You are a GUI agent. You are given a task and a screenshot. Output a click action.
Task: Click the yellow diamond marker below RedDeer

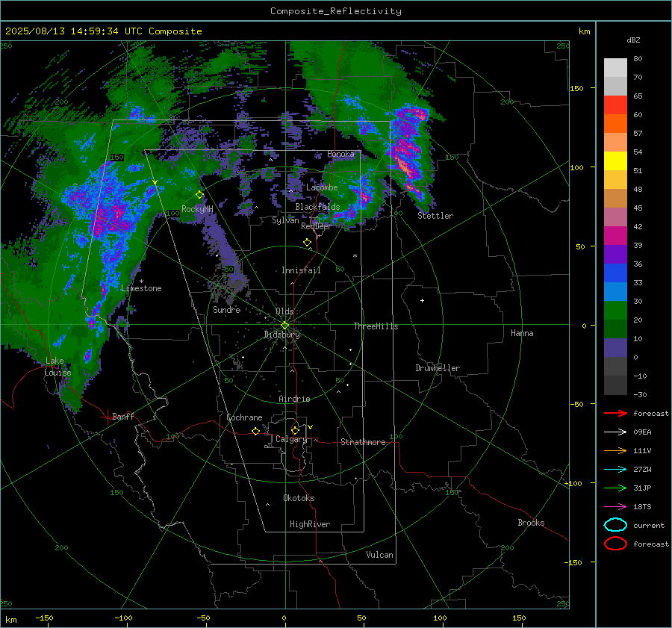pyautogui.click(x=307, y=243)
